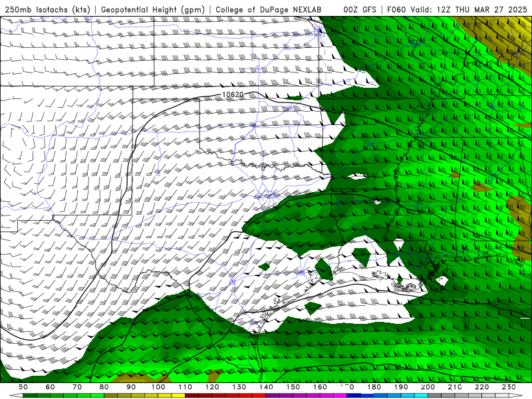Click the '90' color scale label
The image size is (532, 399).
coord(131,387)
